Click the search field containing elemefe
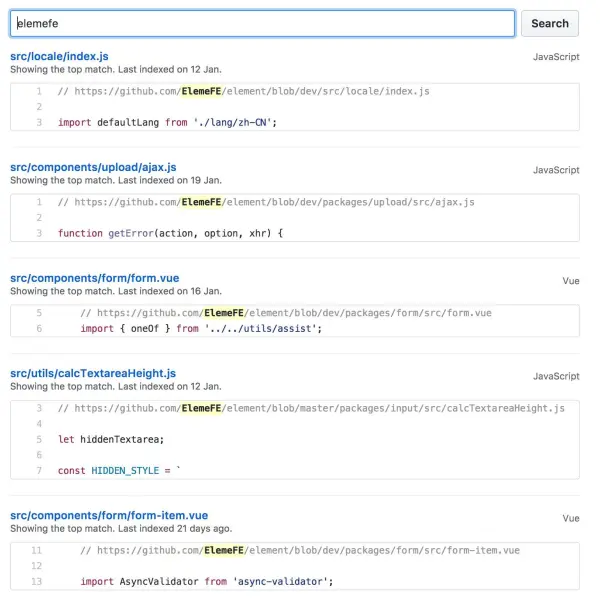 [x=262, y=23]
